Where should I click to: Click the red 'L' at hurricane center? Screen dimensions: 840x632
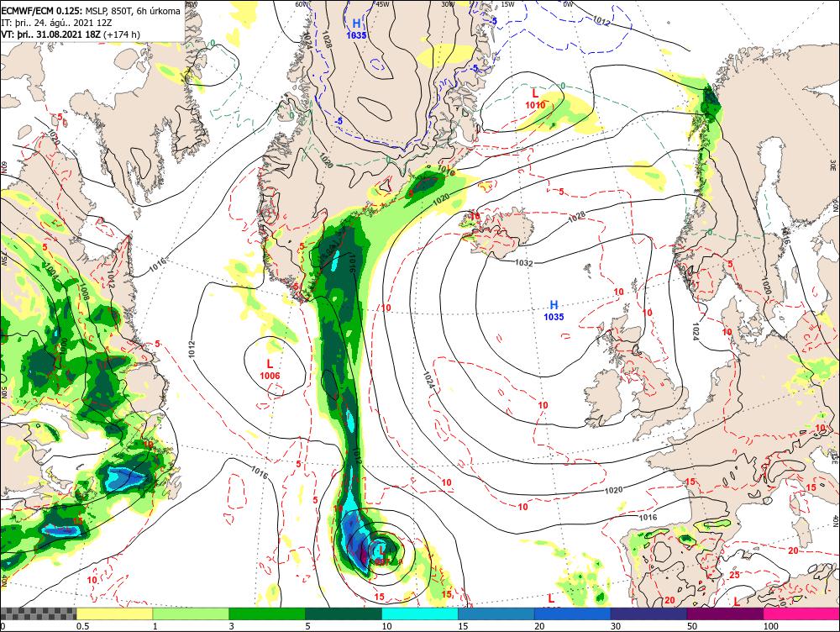click(381, 550)
